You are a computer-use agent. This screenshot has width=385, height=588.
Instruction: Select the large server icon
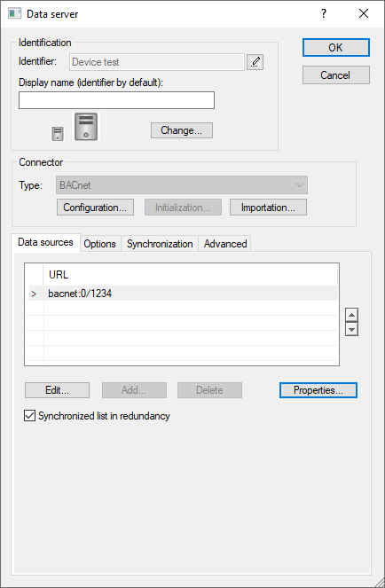[x=86, y=127]
